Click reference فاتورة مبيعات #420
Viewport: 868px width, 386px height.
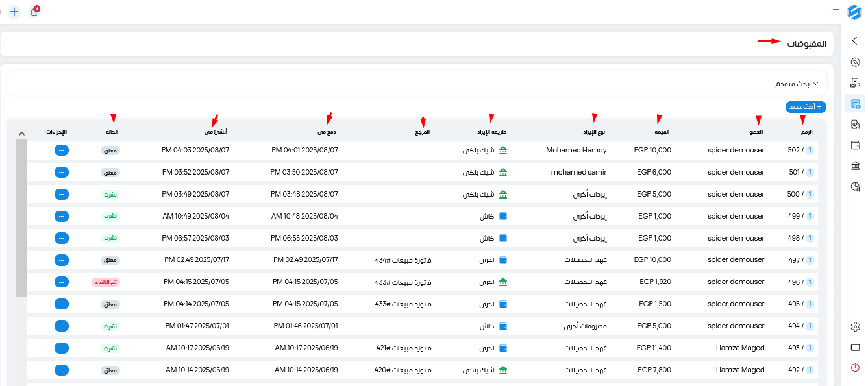[x=403, y=370]
